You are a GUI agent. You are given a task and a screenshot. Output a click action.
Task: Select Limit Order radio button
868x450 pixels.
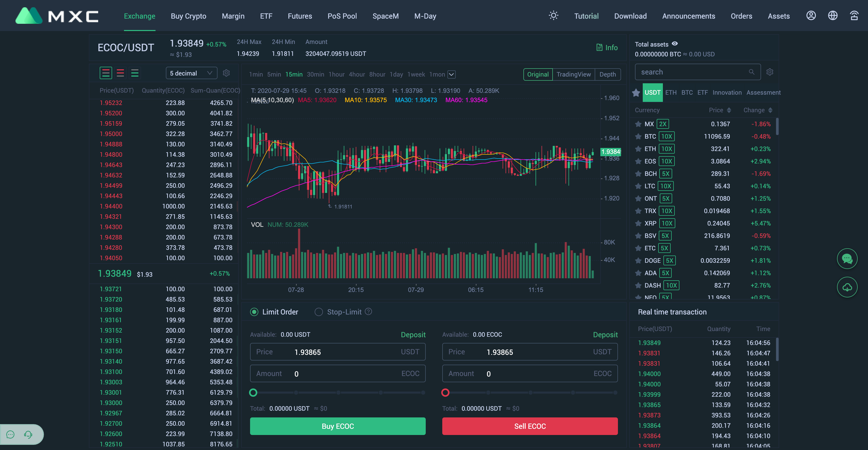tap(254, 312)
